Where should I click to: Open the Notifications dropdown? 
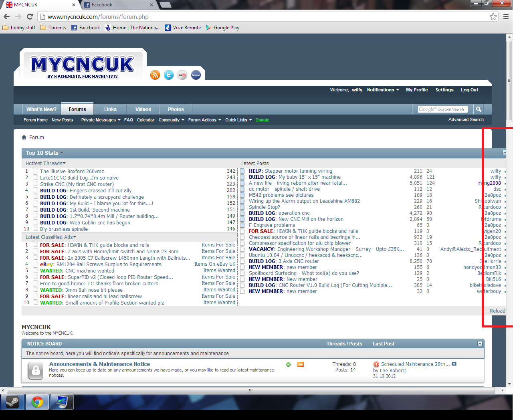[383, 90]
